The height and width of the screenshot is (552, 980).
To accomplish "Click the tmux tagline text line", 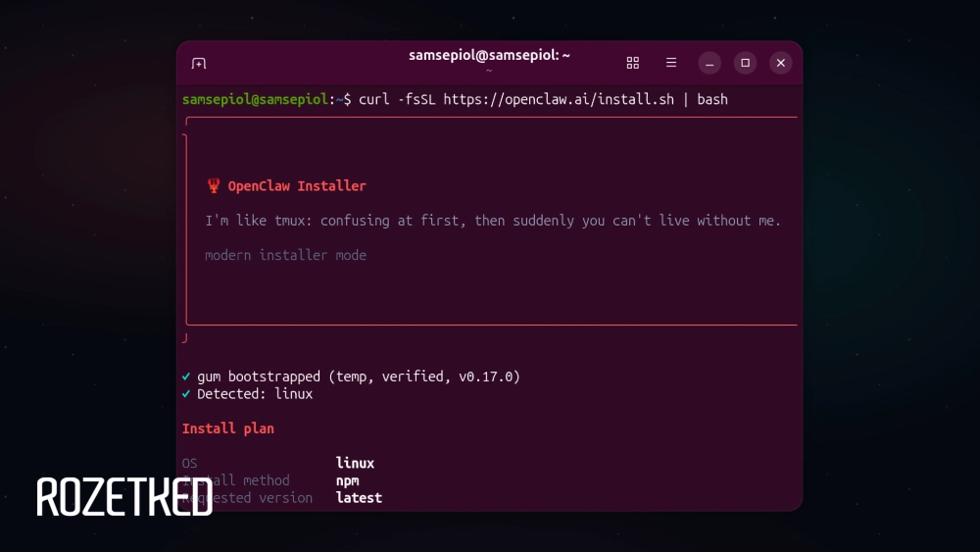I will pyautogui.click(x=493, y=221).
